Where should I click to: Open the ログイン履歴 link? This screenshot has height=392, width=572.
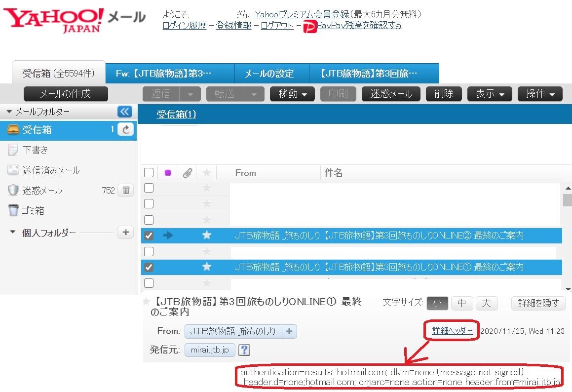[x=184, y=26]
